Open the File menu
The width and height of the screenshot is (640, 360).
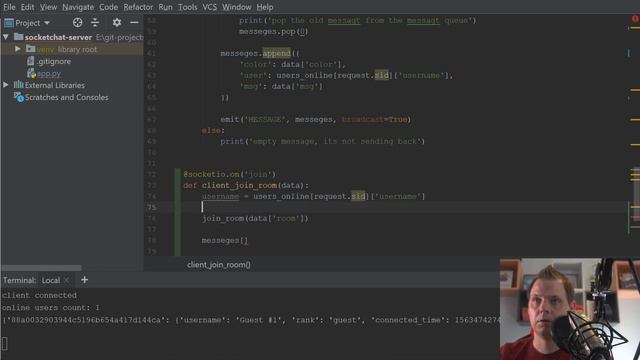pos(9,7)
